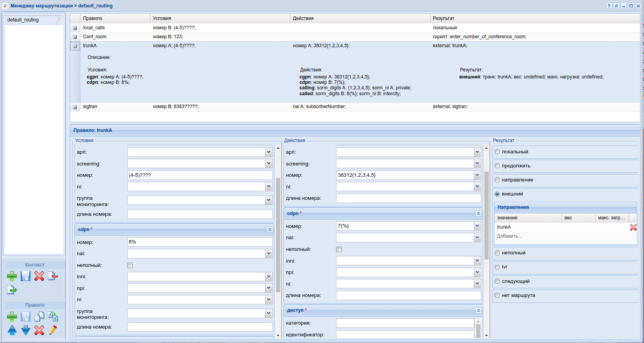The width and height of the screenshot is (644, 343).
Task: Collapse the expanded trunkA rule row
Action: [75, 46]
